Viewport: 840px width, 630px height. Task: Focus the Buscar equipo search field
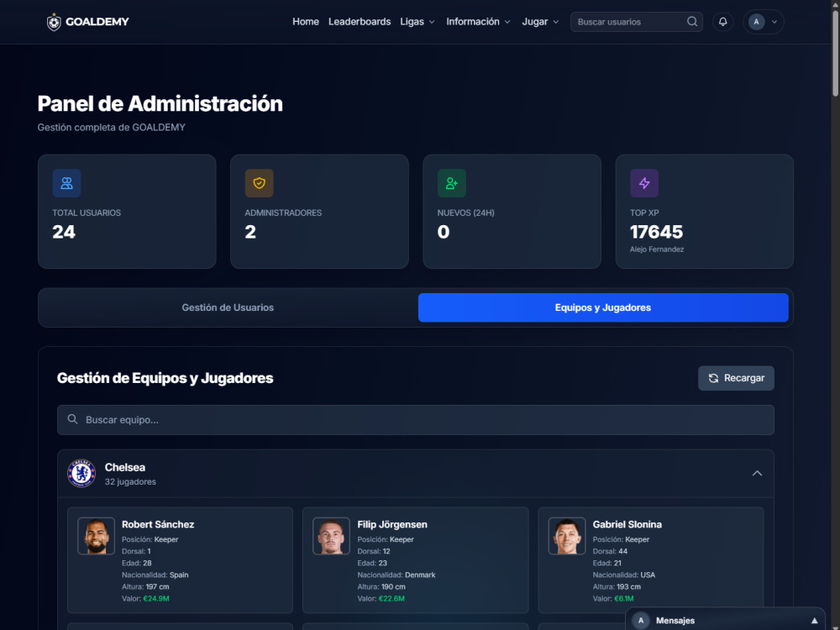pyautogui.click(x=416, y=419)
